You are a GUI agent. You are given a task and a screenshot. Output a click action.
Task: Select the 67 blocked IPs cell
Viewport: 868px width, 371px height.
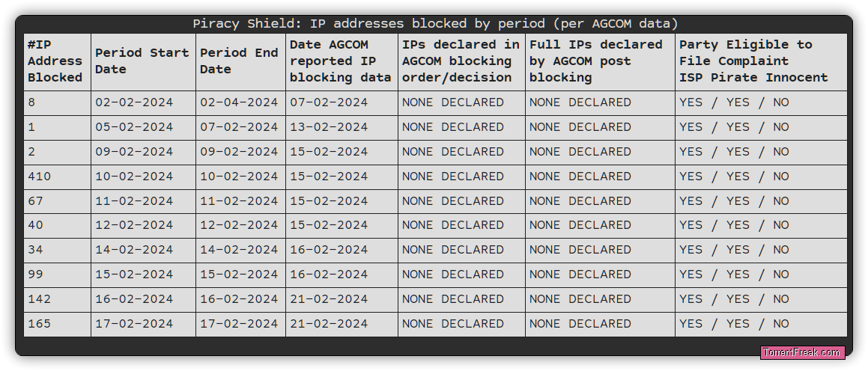(x=58, y=201)
